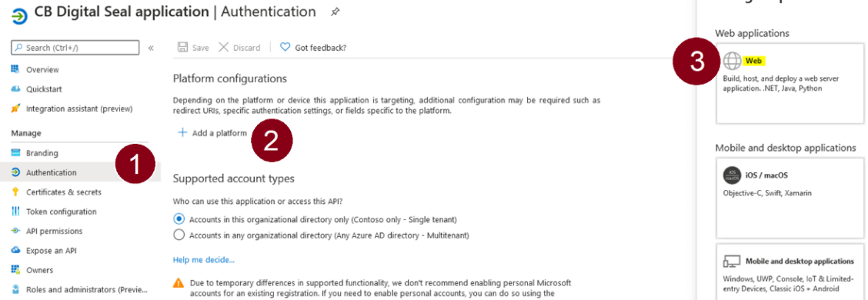Select single tenant organizational directory only option
Screen dimensions: 868x300
[179, 218]
